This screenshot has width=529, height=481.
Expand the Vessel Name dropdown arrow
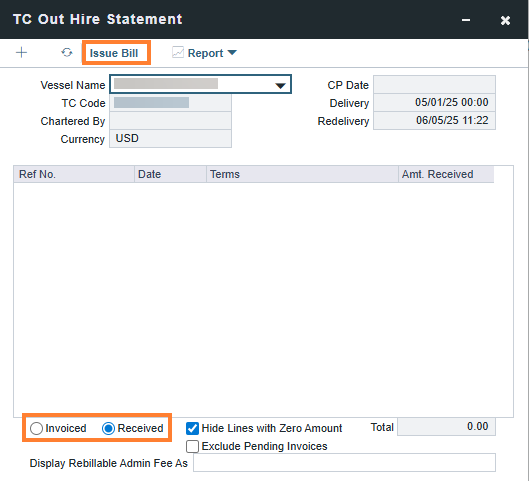(x=280, y=85)
